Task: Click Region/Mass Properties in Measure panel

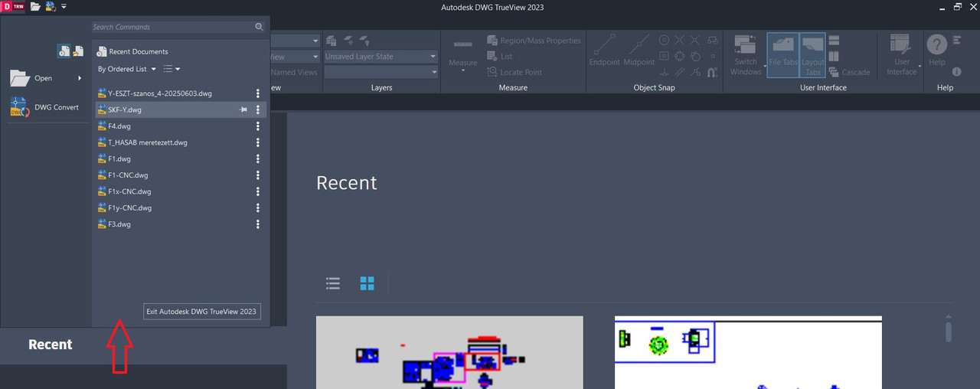Action: pyautogui.click(x=534, y=41)
